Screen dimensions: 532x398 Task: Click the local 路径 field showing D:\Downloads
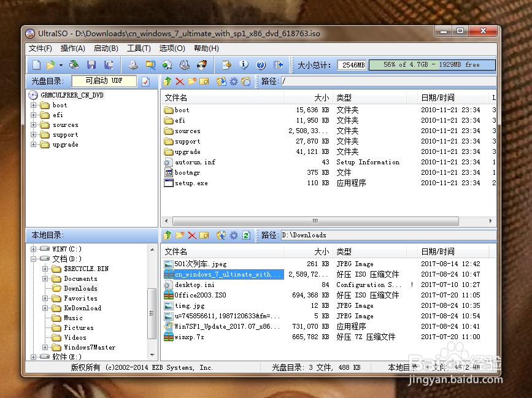coord(388,235)
